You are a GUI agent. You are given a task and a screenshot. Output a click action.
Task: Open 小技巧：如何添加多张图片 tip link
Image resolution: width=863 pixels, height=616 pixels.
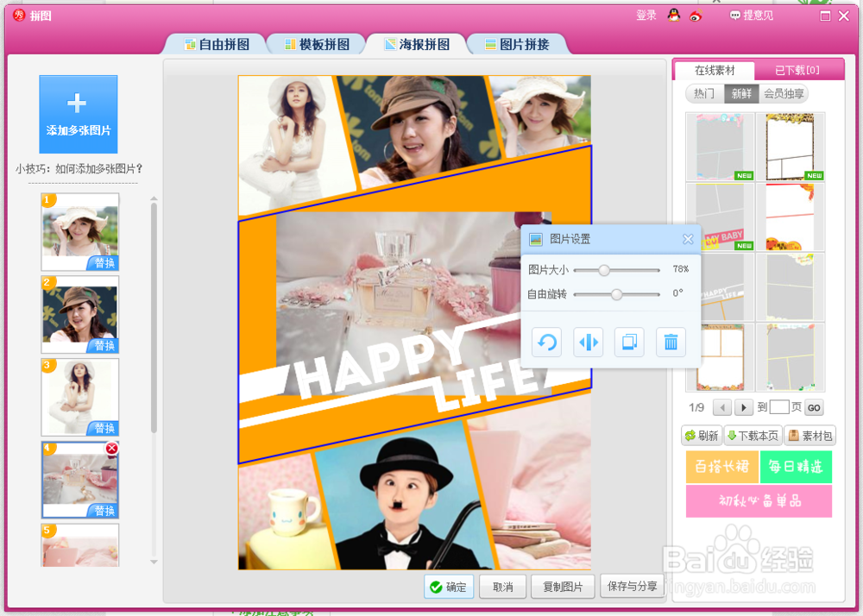(x=79, y=169)
